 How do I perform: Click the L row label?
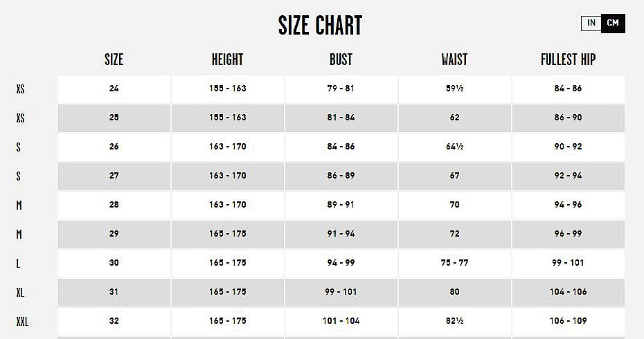[x=19, y=264]
